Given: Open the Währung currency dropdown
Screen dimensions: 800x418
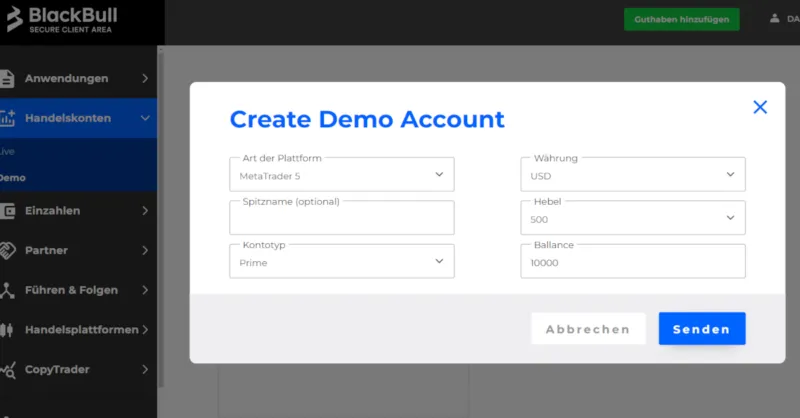Looking at the screenshot, I should click(633, 175).
